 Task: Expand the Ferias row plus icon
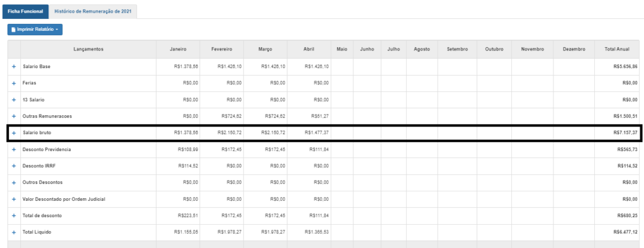14,83
